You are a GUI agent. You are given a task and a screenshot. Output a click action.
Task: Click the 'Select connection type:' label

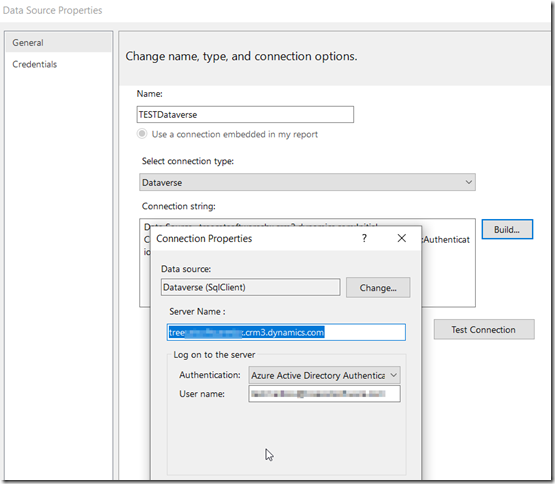[188, 161]
